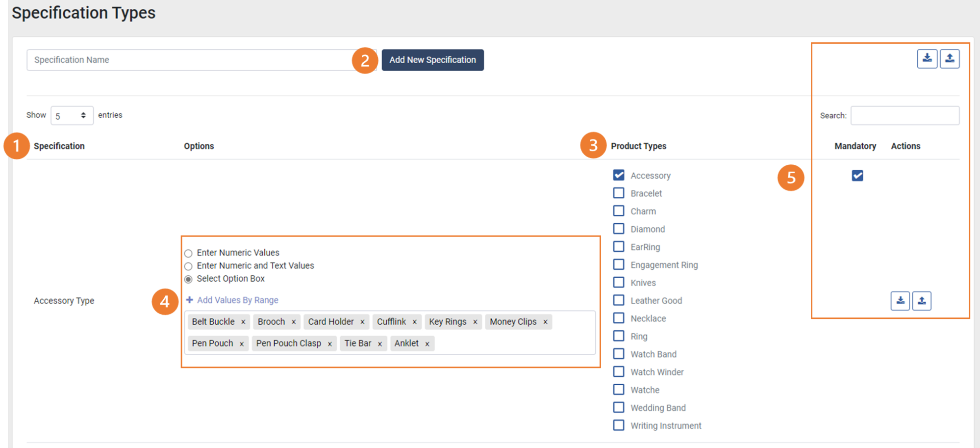The image size is (980, 448).
Task: Click inside the Search field
Action: click(905, 115)
